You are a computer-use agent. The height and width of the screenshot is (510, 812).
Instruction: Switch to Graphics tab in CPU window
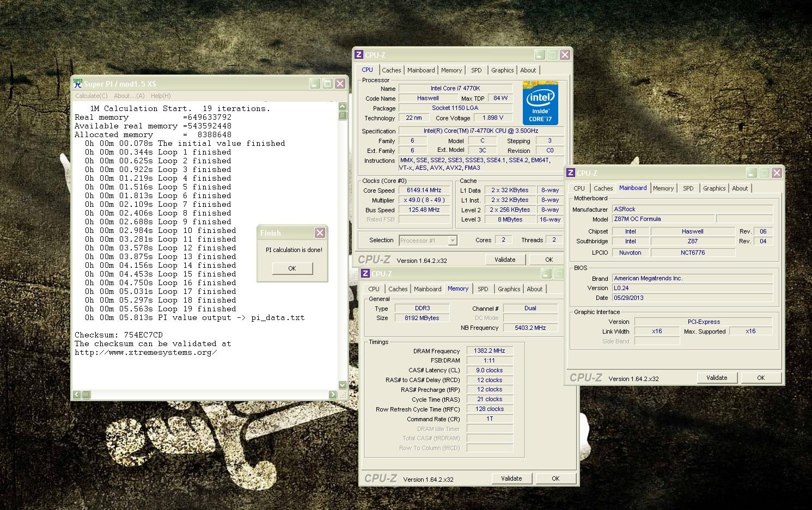[x=502, y=70]
